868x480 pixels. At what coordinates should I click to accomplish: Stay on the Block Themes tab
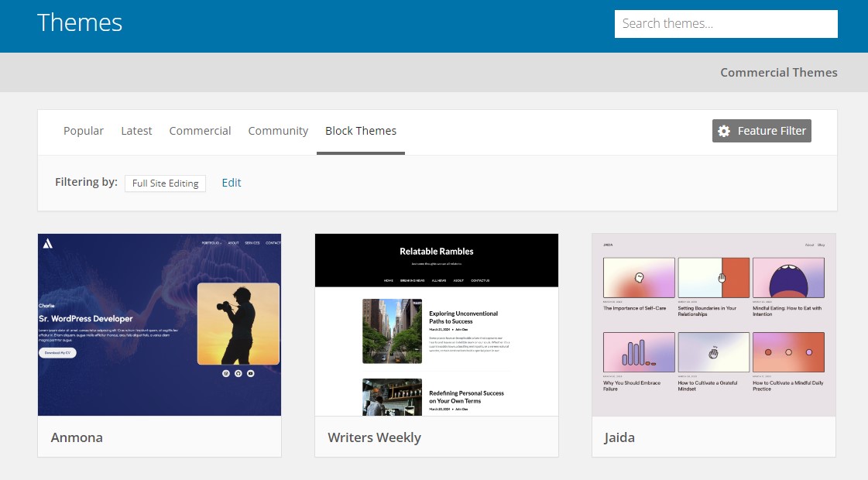pos(360,131)
